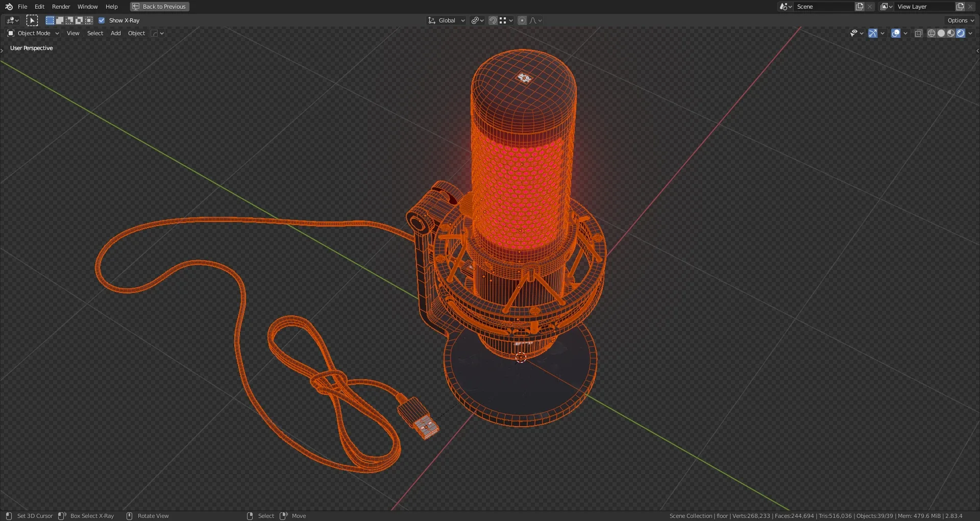Open the gizmo options dropdown arrow
Image resolution: width=980 pixels, height=521 pixels.
click(x=883, y=33)
